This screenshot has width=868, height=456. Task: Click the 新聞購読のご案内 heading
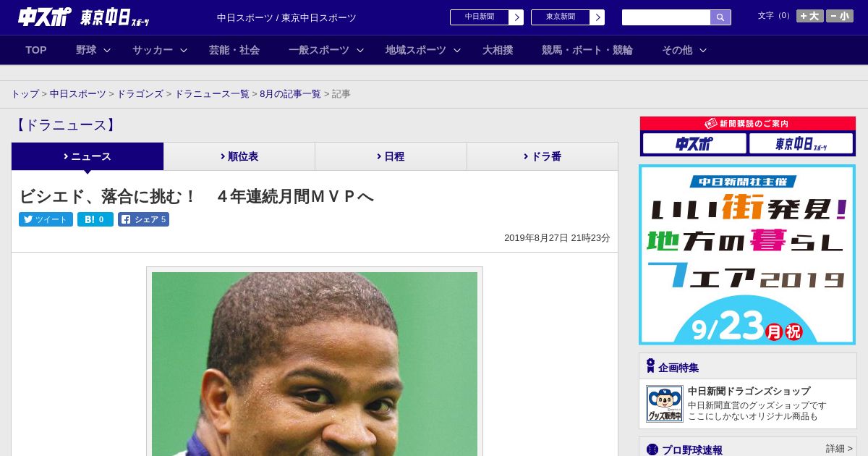coord(747,124)
